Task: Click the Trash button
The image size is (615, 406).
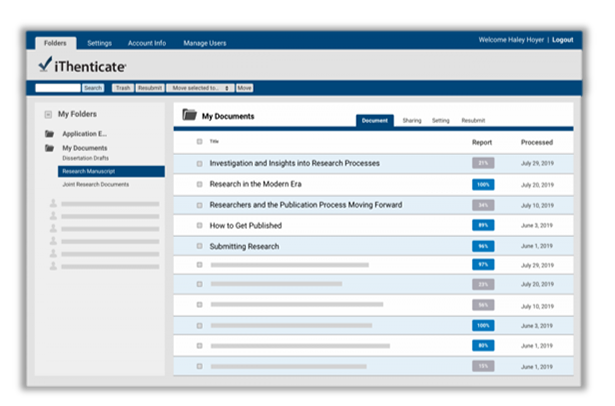Action: pos(123,88)
